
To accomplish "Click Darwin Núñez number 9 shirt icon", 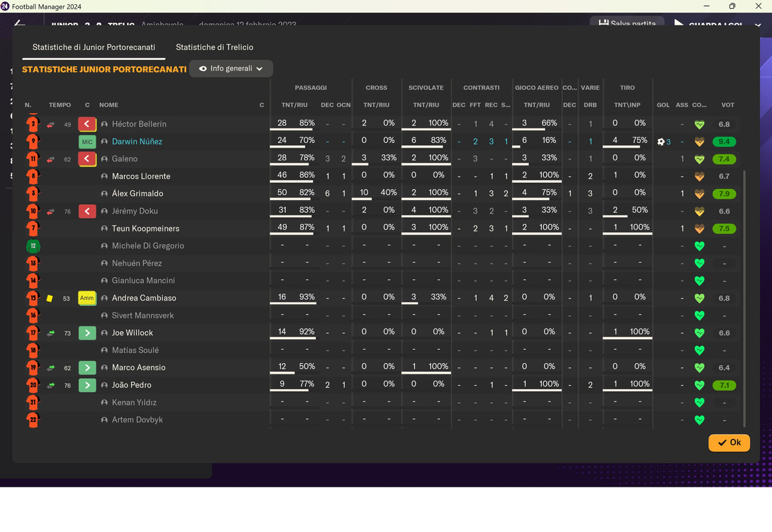I will [x=33, y=142].
